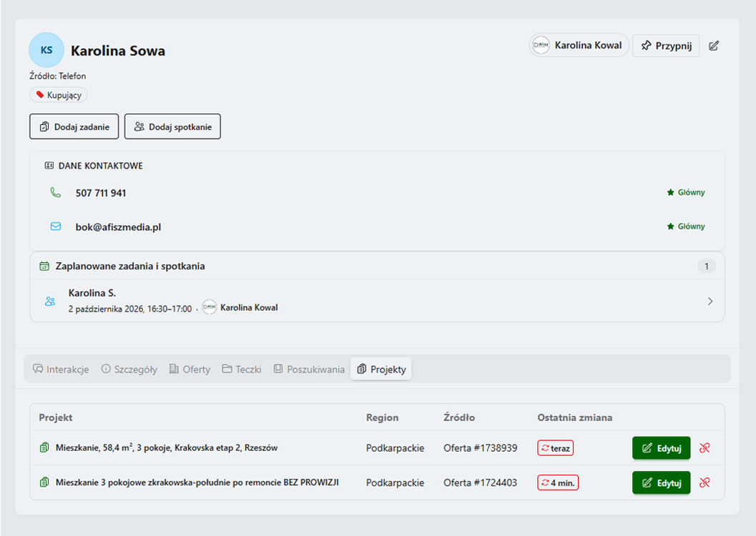
Task: Open project Mieszkanie 3 pokojowe BEZ PROWIZJI
Action: [197, 482]
